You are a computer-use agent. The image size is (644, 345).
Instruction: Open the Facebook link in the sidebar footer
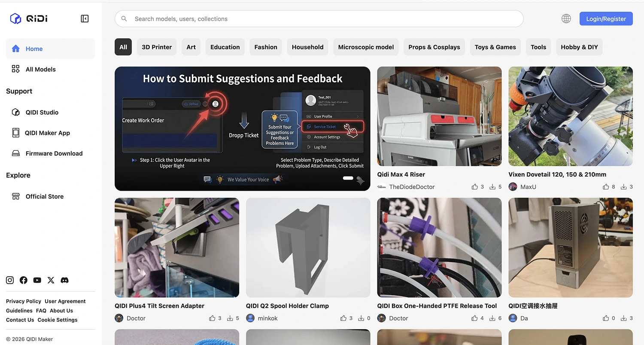24,280
